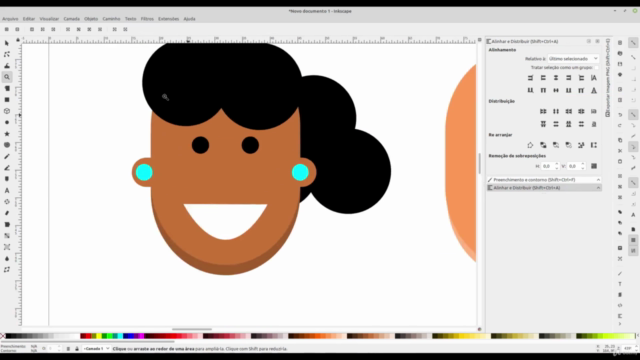640x360 pixels.
Task: Select the Spiral tool
Action: 7,145
